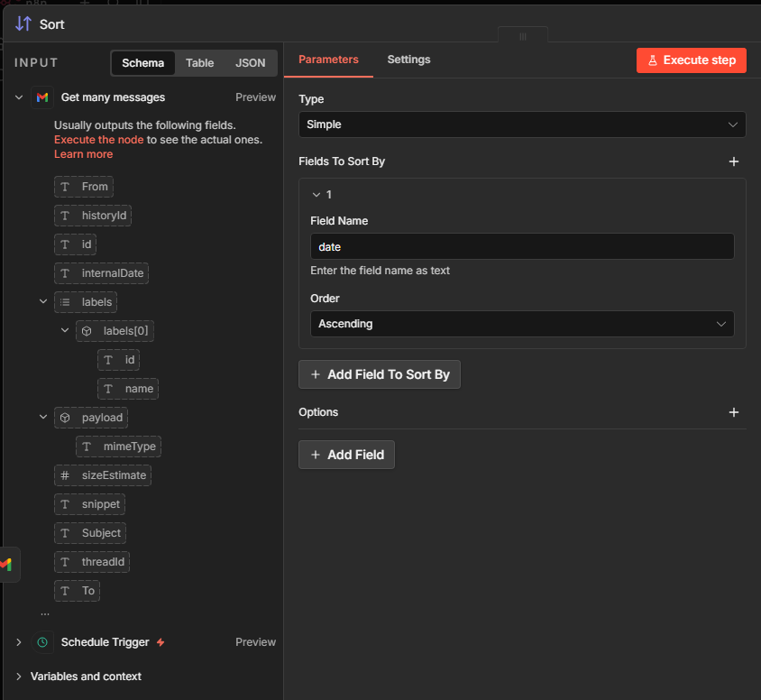Image resolution: width=761 pixels, height=700 pixels.
Task: Expand the Schedule Trigger section
Action: (19, 642)
